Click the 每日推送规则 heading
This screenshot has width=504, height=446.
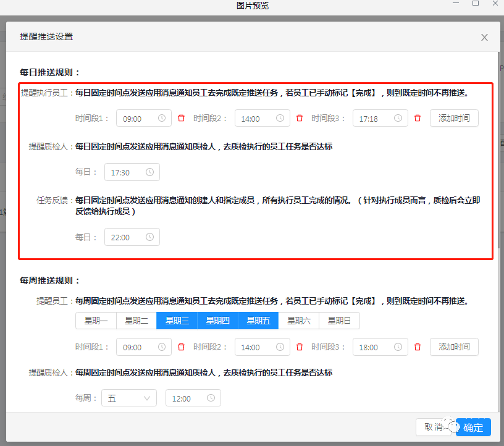(x=49, y=72)
